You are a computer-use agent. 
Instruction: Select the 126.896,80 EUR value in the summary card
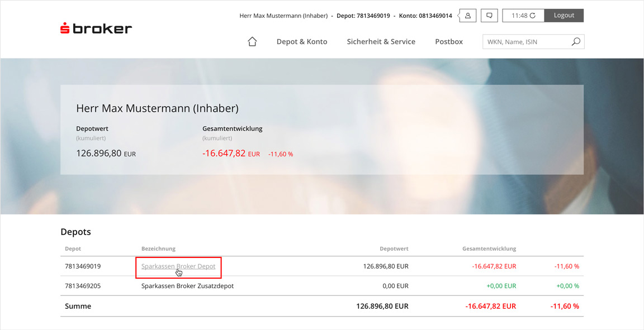[x=106, y=154]
